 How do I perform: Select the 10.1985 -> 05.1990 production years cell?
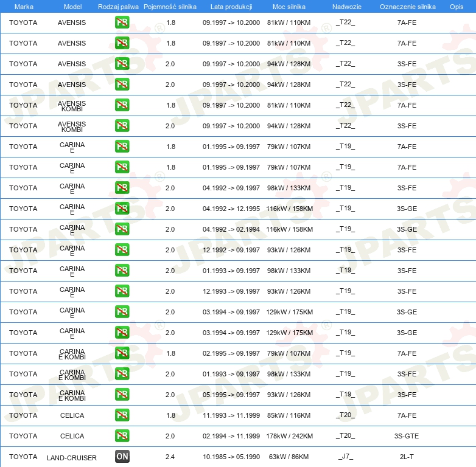click(231, 457)
